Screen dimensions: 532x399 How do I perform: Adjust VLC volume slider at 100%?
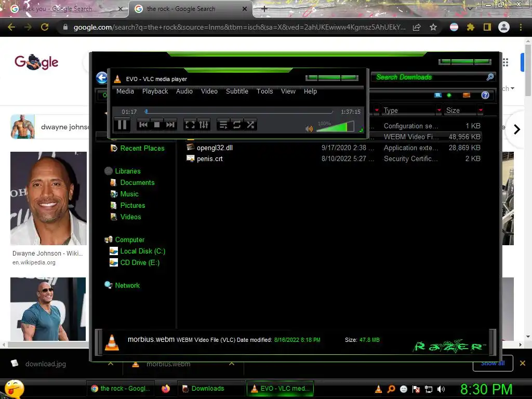pos(335,127)
